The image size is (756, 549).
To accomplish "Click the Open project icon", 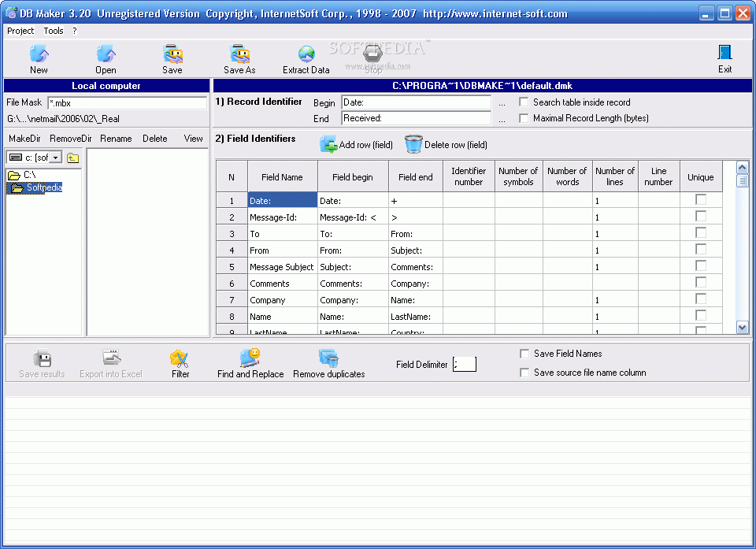I will pos(106,54).
